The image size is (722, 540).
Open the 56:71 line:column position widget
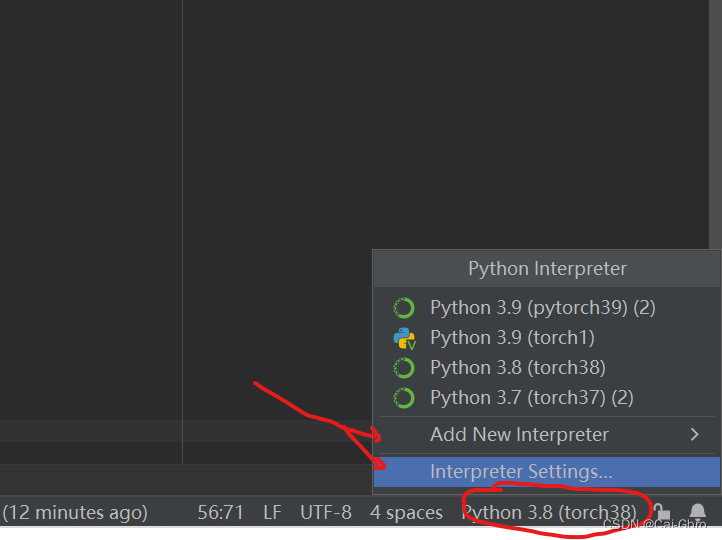click(221, 512)
